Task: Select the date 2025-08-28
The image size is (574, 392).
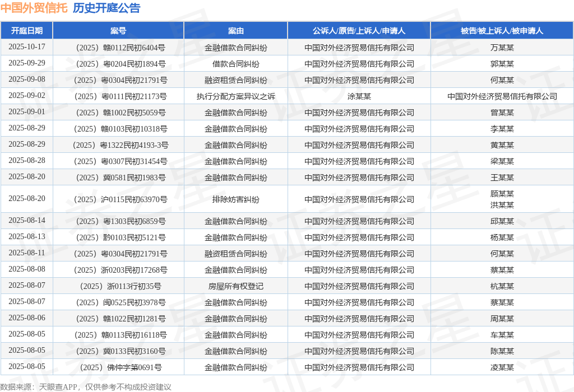Action: point(27,160)
